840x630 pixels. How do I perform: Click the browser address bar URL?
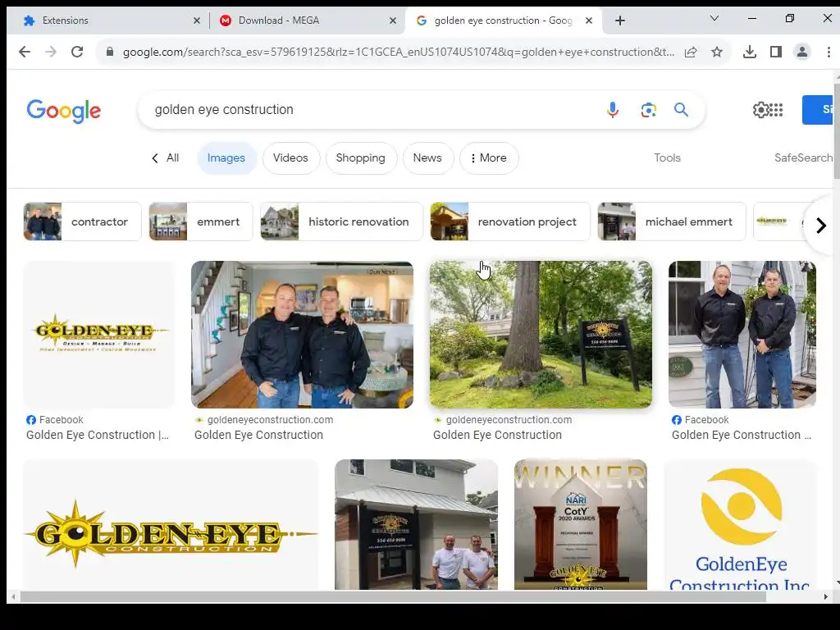[398, 52]
